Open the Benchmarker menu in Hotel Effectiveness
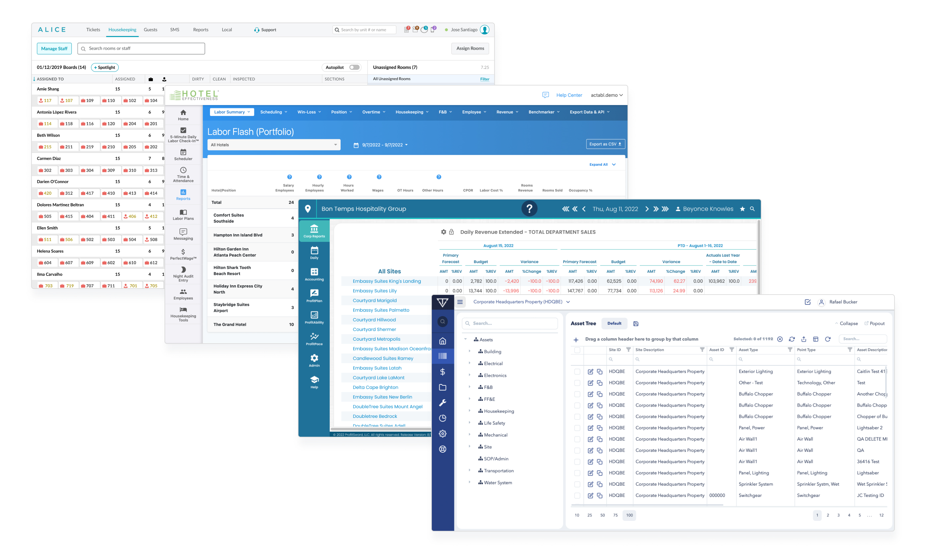 (x=542, y=112)
